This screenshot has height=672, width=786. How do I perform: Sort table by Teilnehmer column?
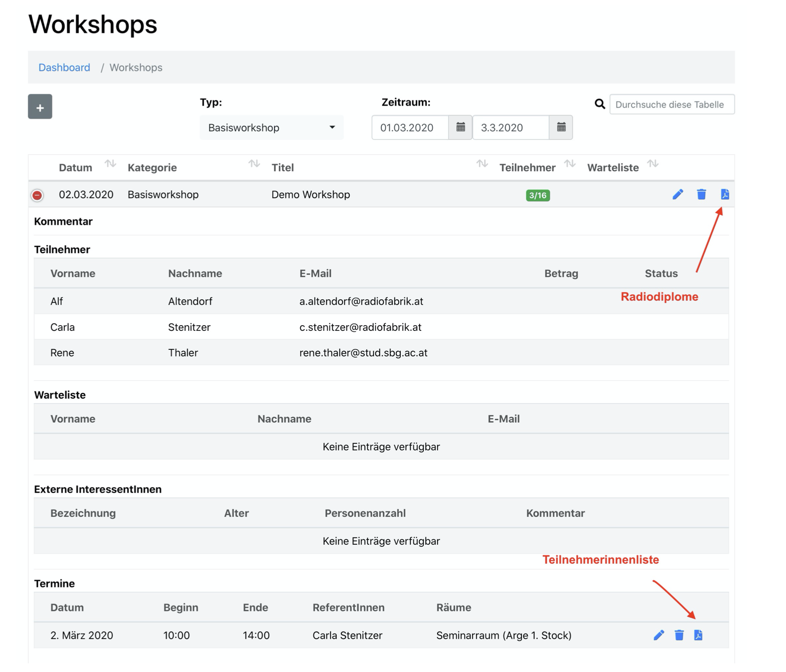(x=570, y=164)
